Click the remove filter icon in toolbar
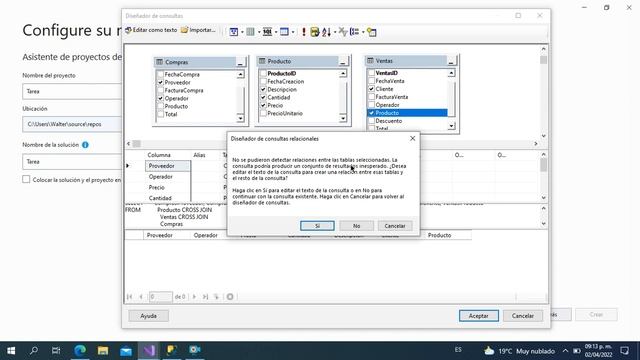Screen dimensions: 640x360 click(x=343, y=32)
